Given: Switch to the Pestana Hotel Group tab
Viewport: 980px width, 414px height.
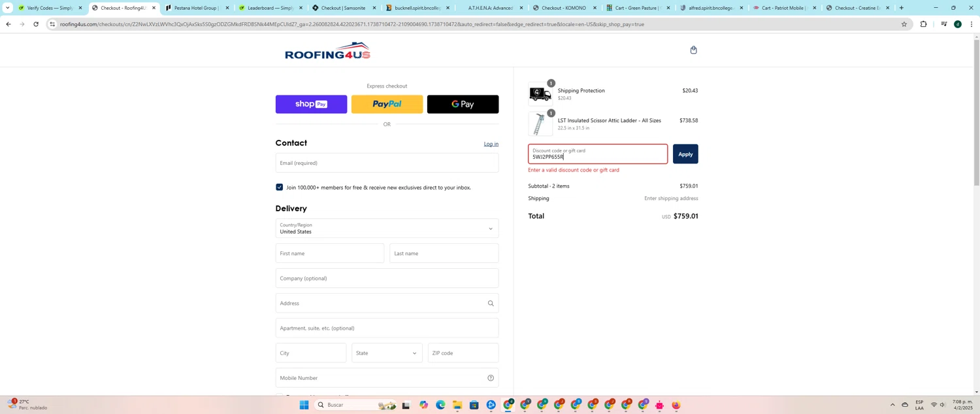Looking at the screenshot, I should click(196, 8).
